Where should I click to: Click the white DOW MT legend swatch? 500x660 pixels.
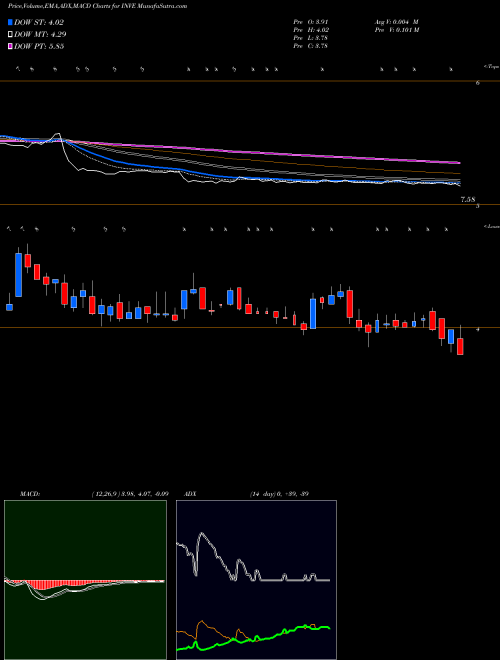point(10,34)
